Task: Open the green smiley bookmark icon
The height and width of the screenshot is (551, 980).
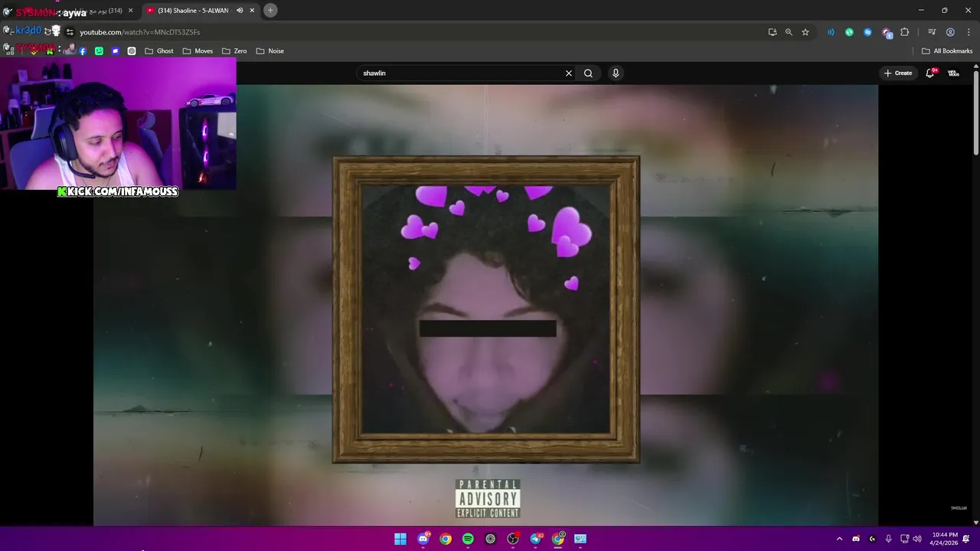Action: [99, 51]
